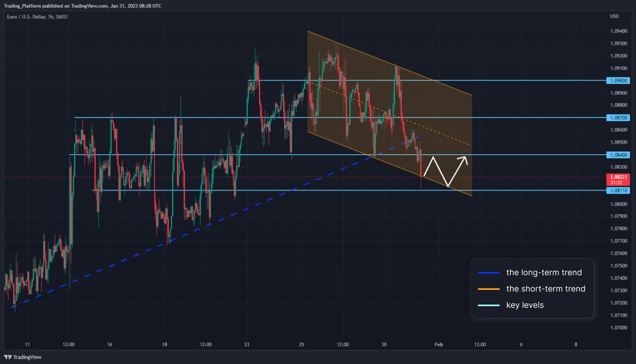The height and width of the screenshot is (364, 636).
Task: Click the 1.07500 price axis value
Action: [618, 266]
